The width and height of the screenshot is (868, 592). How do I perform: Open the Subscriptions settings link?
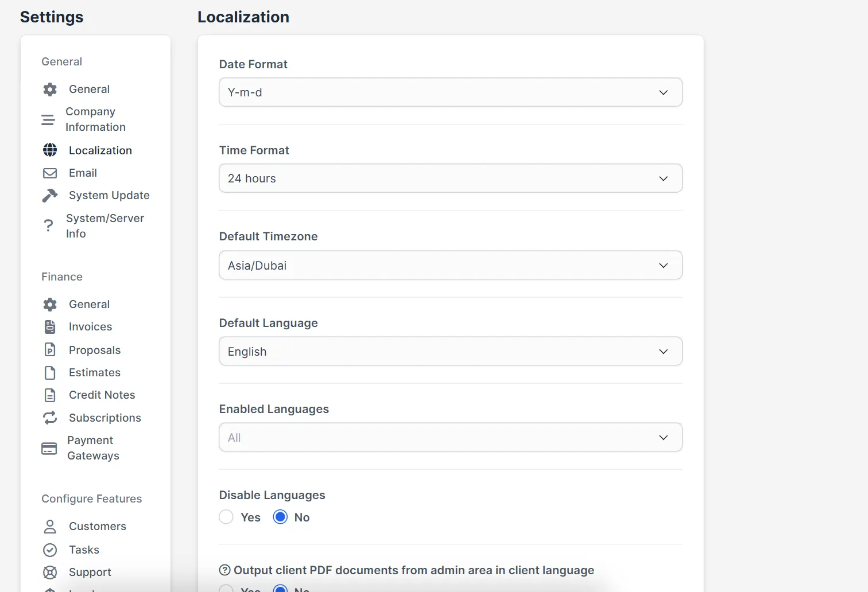coord(105,418)
